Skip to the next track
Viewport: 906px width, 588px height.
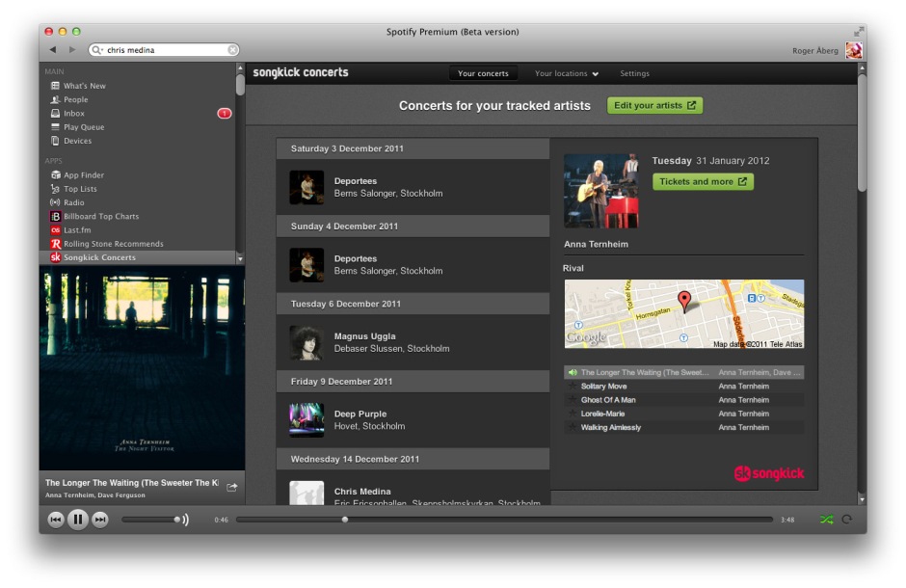click(100, 520)
